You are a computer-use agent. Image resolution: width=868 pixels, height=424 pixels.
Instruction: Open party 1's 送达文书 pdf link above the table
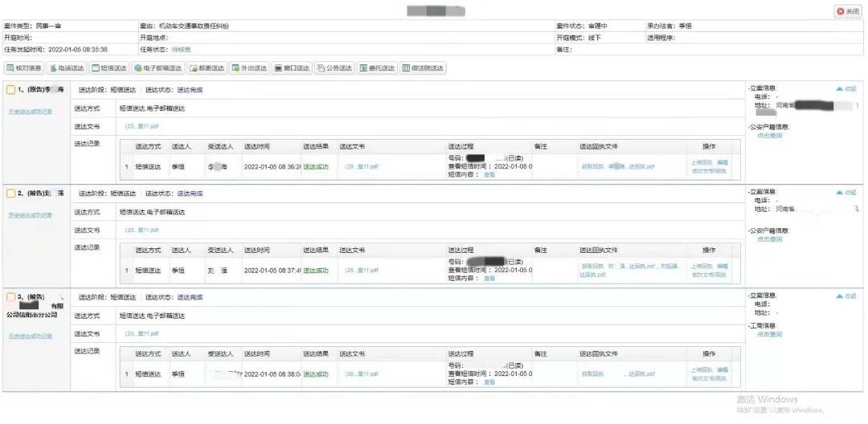[141, 127]
